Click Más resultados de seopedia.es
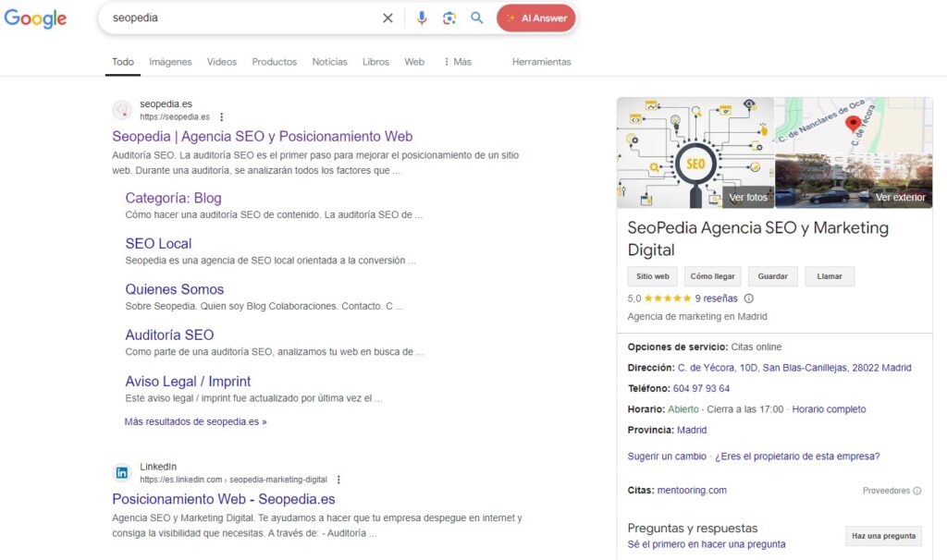This screenshot has width=947, height=560. click(196, 421)
